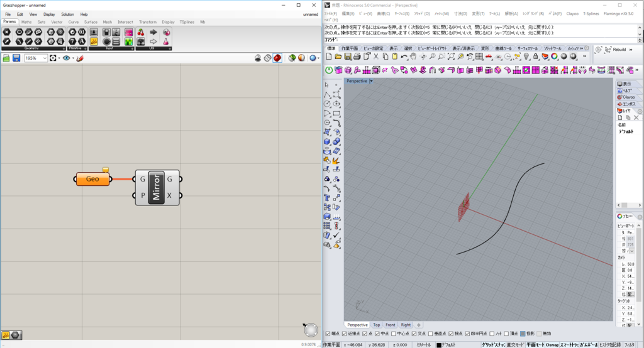
Task: Pick the cherry icon in Util panel
Action: [141, 32]
